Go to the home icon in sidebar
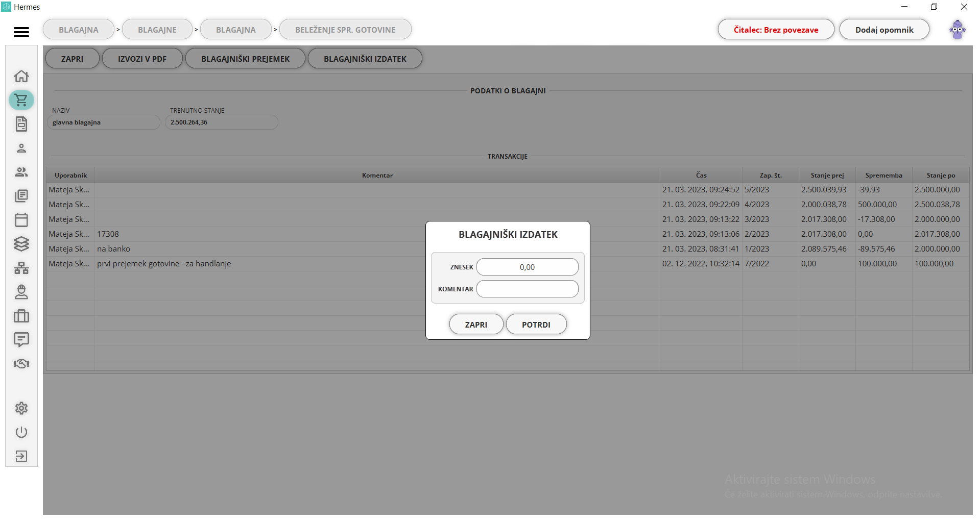 [21, 77]
